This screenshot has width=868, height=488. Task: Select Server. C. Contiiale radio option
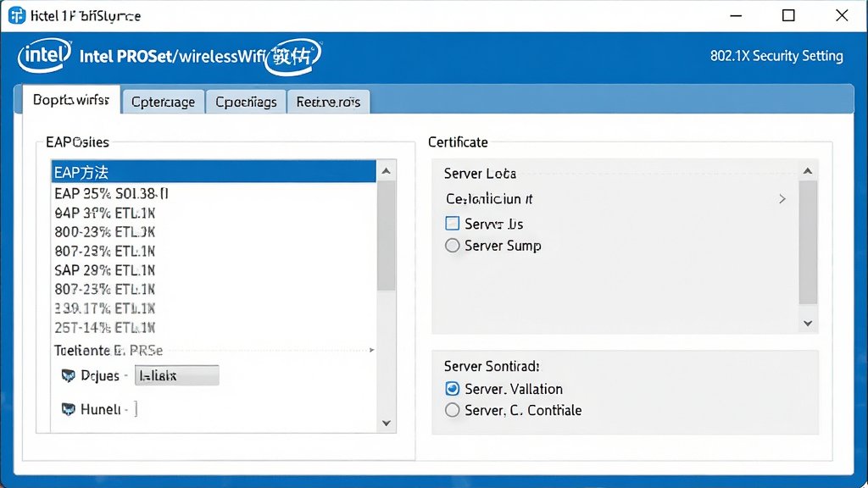pos(453,410)
